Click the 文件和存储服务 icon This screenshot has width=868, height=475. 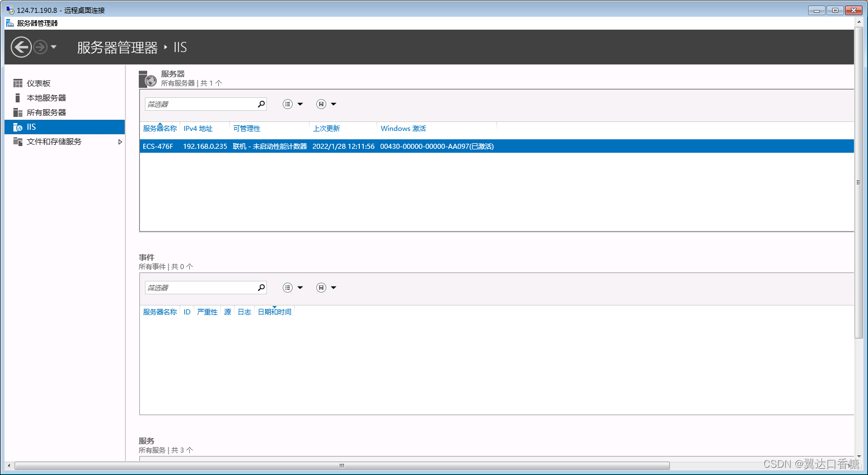(18, 142)
